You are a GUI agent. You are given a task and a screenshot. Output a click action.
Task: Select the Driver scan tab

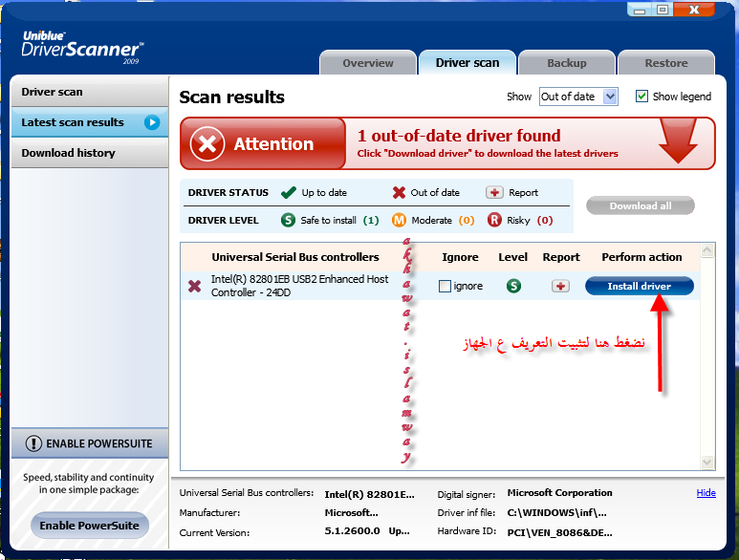[x=467, y=63]
